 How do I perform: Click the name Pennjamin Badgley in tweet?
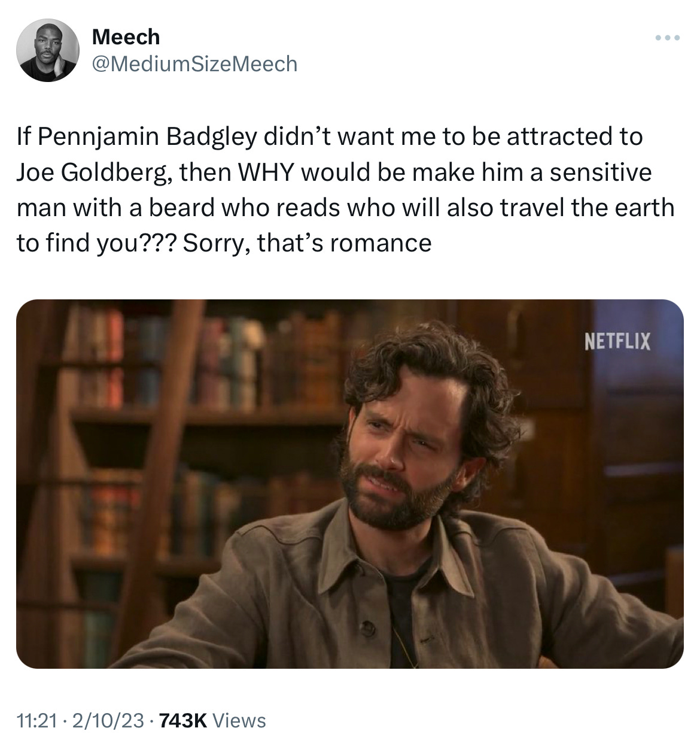coord(148,137)
